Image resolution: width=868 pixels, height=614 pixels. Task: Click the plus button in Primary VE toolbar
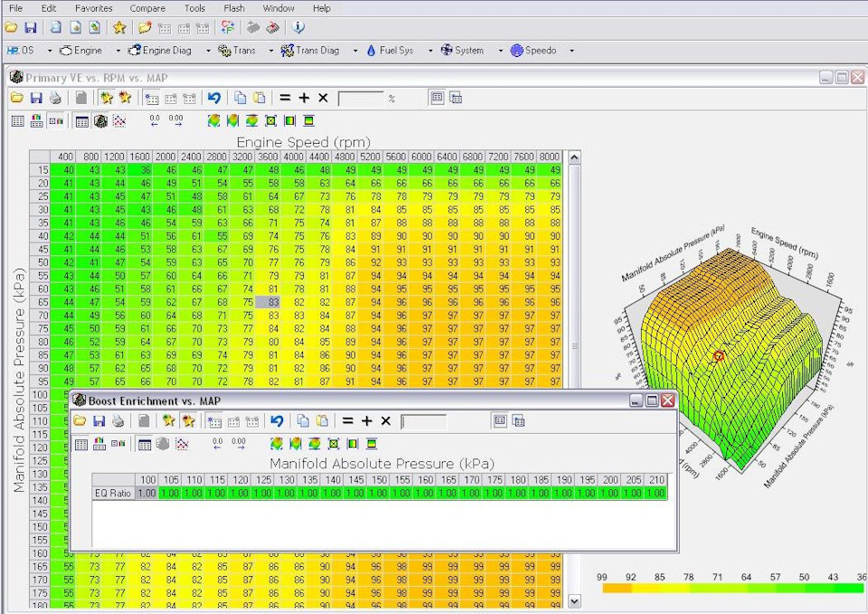pos(304,98)
